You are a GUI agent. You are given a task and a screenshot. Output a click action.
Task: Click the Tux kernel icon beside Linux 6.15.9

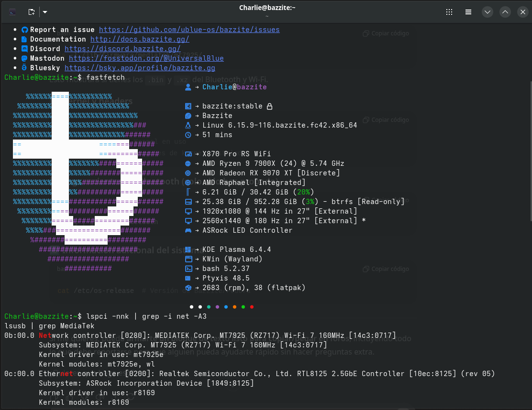[x=188, y=125]
